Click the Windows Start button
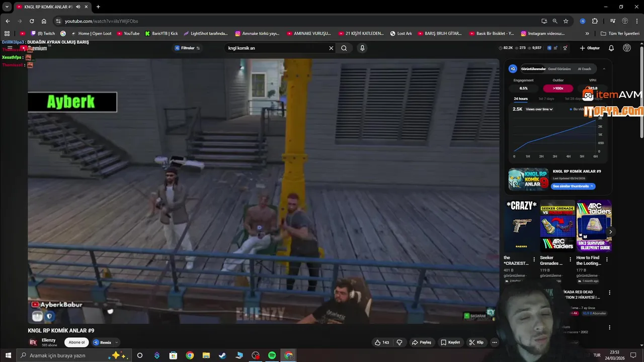Viewport: 644px width, 362px height. pyautogui.click(x=8, y=355)
